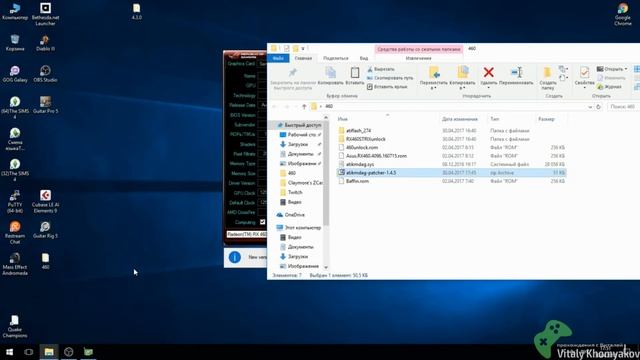Click Копировать in the Буфер обмена group
The height and width of the screenshot is (360, 640).
click(x=330, y=76)
